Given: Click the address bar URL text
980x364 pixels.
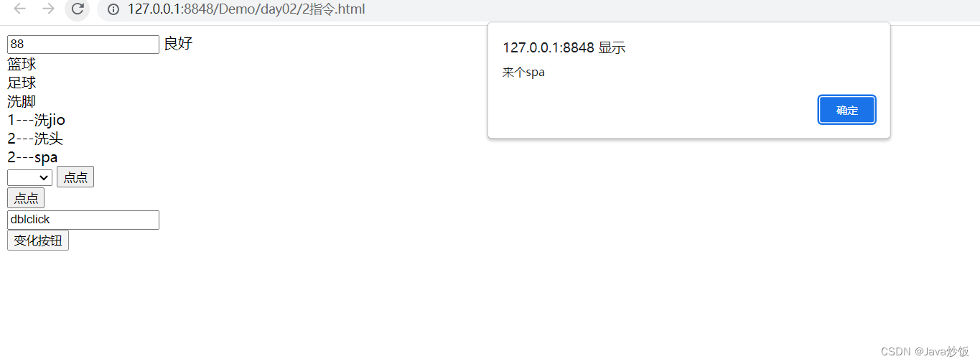Looking at the screenshot, I should (246, 9).
